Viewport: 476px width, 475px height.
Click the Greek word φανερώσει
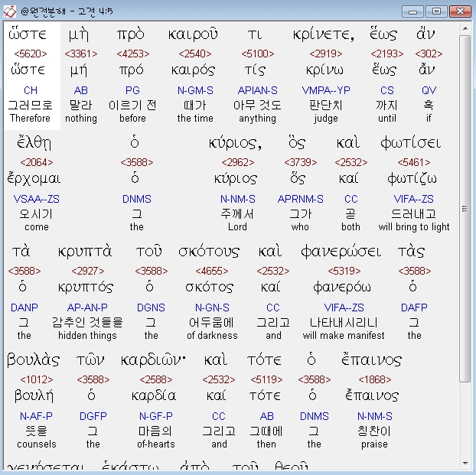click(341, 252)
